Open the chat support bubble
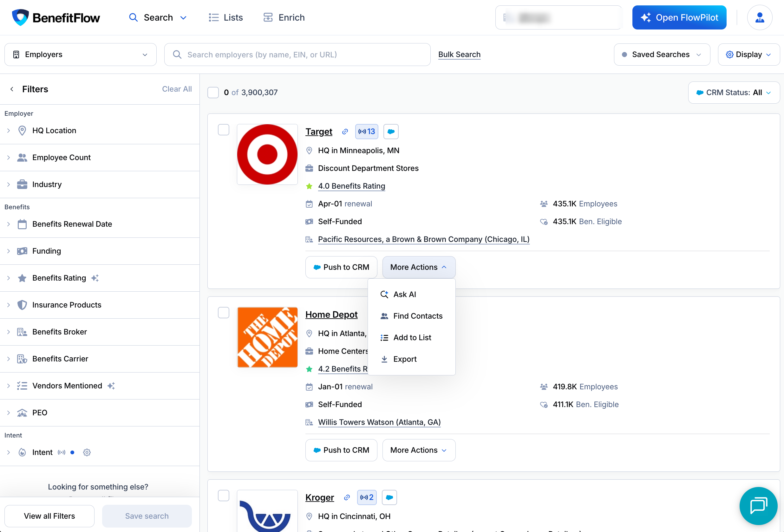Screen dimensions: 784x532 (758, 506)
